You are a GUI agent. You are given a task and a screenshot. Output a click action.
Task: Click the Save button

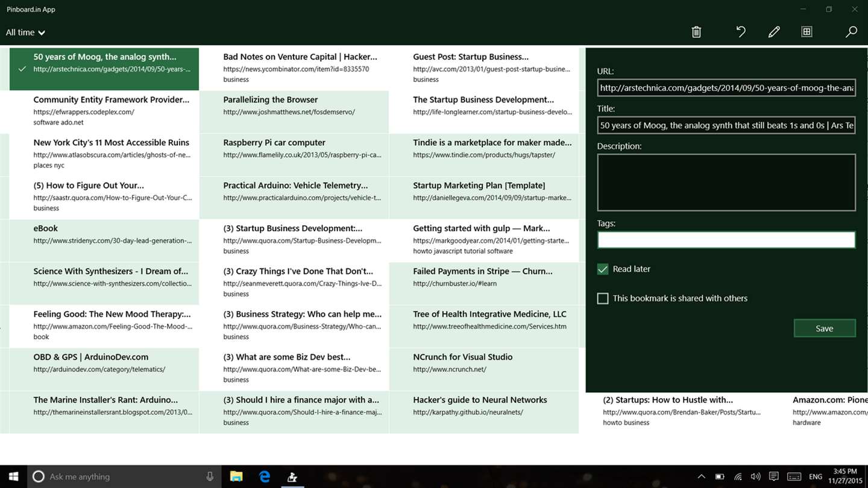[x=825, y=328]
